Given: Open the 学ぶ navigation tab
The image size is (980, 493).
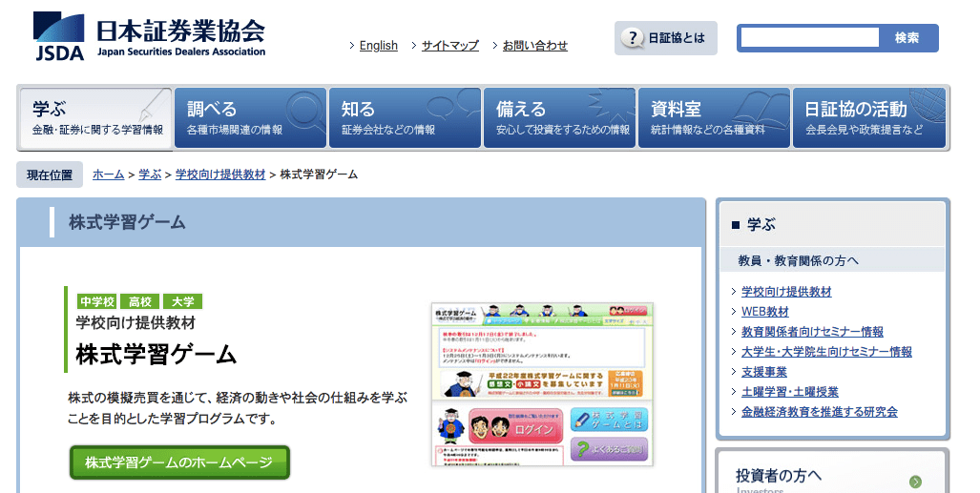Looking at the screenshot, I should (94, 118).
